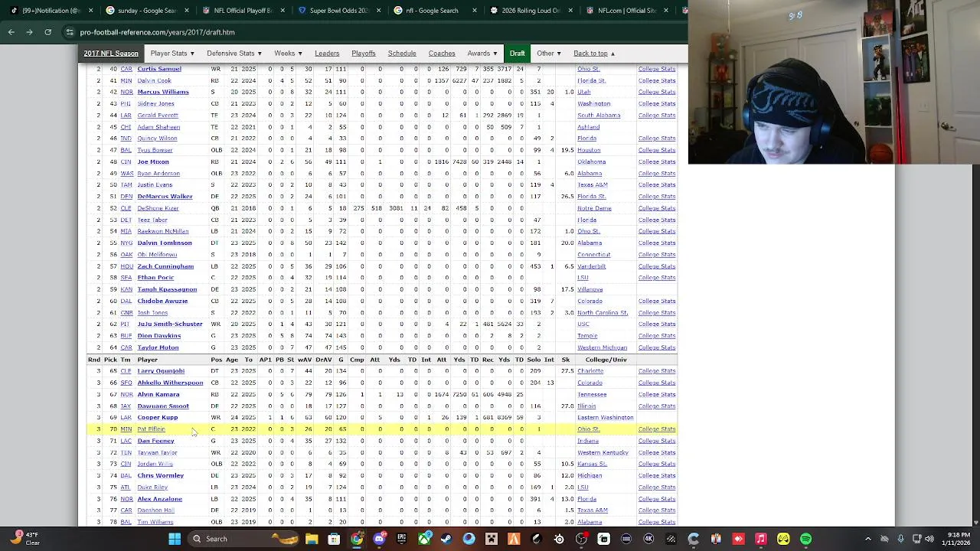Reload the draft page
Screen dimensions: 980x551
click(47, 32)
